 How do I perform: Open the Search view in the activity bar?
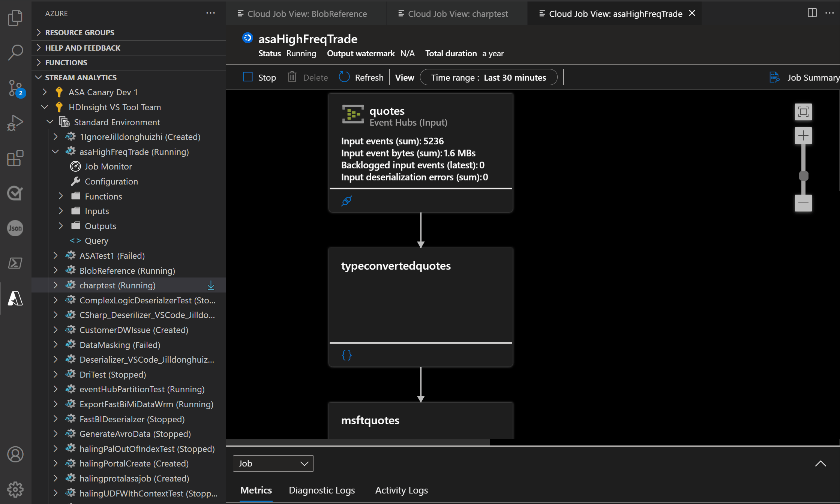click(x=15, y=52)
